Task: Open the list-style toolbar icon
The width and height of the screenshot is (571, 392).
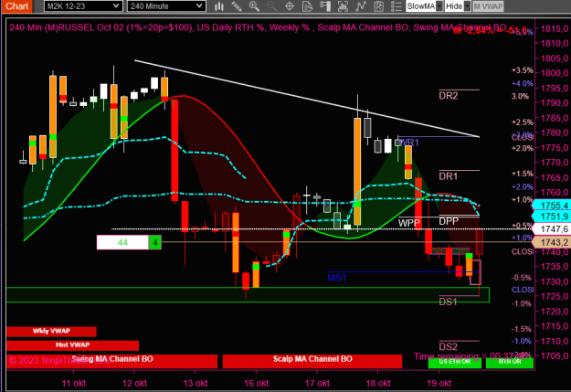Action: coord(396,6)
